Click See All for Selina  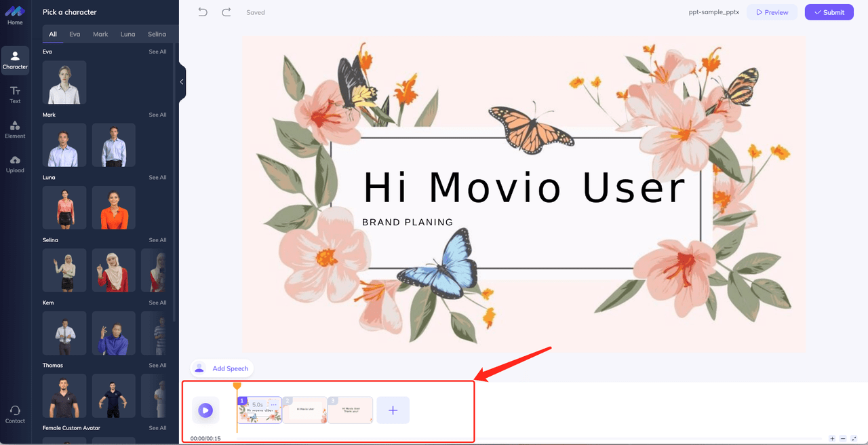(x=157, y=240)
